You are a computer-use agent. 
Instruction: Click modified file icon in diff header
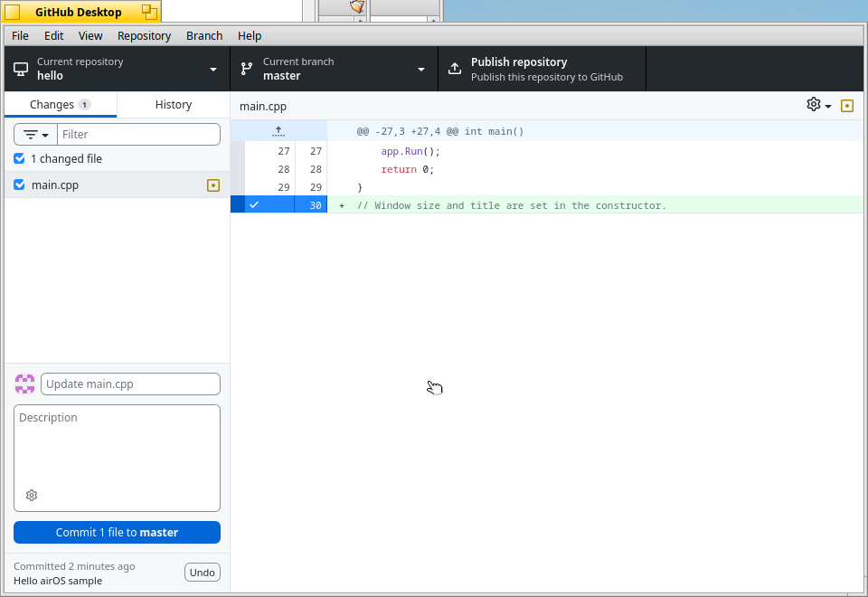847,106
